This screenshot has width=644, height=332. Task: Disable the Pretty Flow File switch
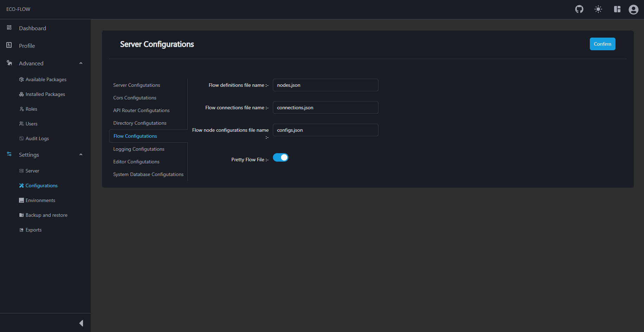tap(281, 157)
